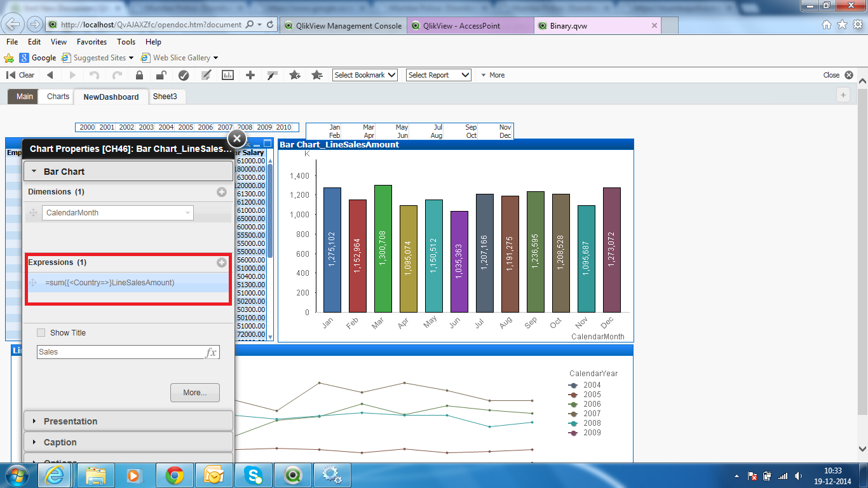This screenshot has width=868, height=488.
Task: Maximize the salary table with its caption icon
Action: [268, 144]
